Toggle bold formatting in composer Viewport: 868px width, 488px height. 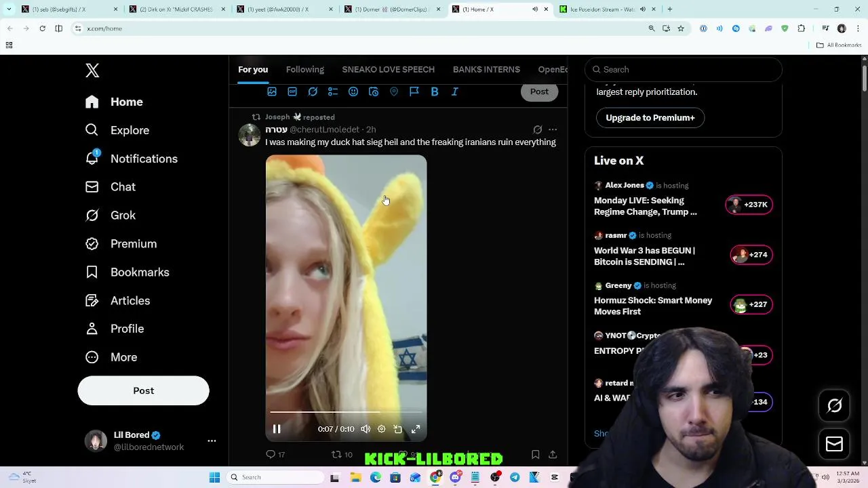tap(435, 91)
